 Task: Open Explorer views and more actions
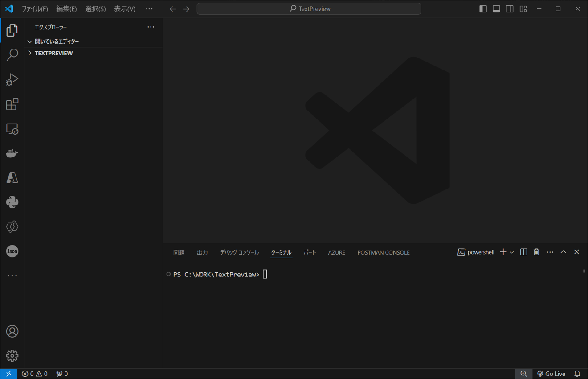click(x=151, y=27)
